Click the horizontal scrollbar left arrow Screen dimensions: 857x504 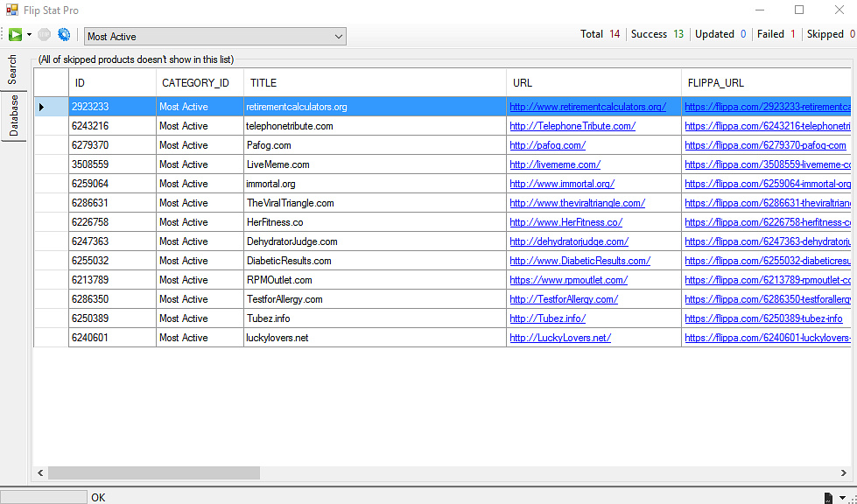[x=40, y=472]
